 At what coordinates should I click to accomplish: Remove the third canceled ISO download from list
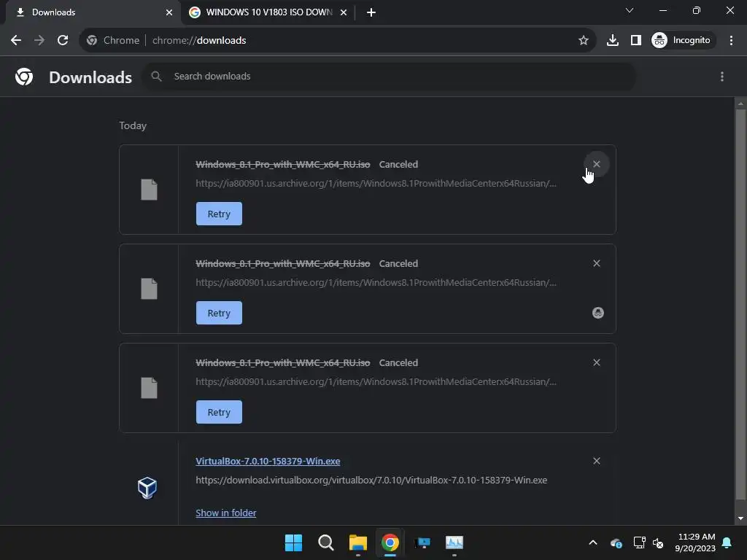point(597,362)
